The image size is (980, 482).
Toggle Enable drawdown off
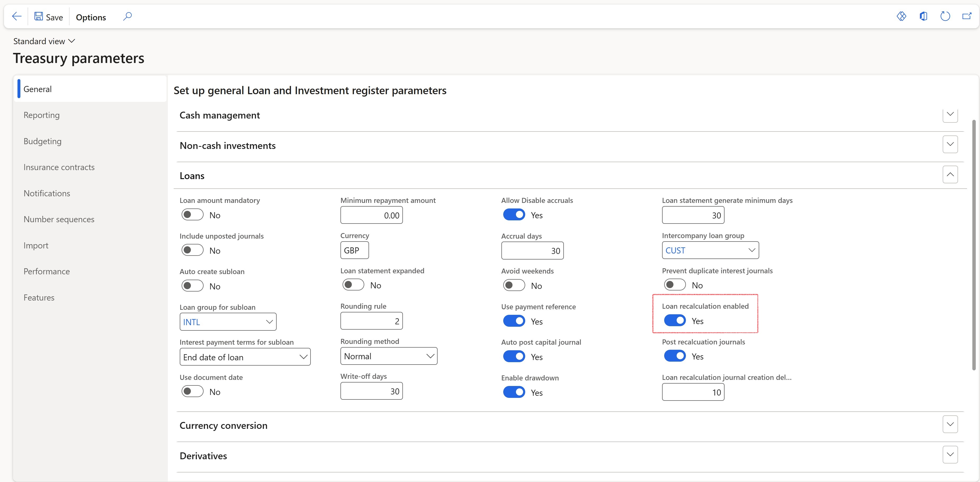[514, 392]
